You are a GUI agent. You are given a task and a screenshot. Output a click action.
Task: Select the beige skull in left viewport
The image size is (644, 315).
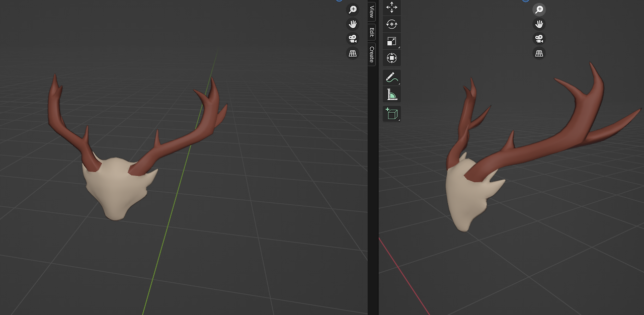pyautogui.click(x=117, y=189)
